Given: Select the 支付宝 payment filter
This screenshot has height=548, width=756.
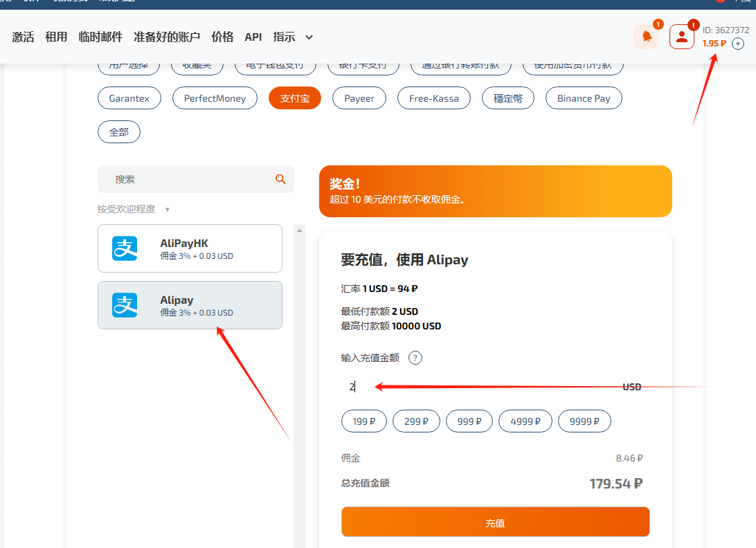Looking at the screenshot, I should click(x=294, y=98).
